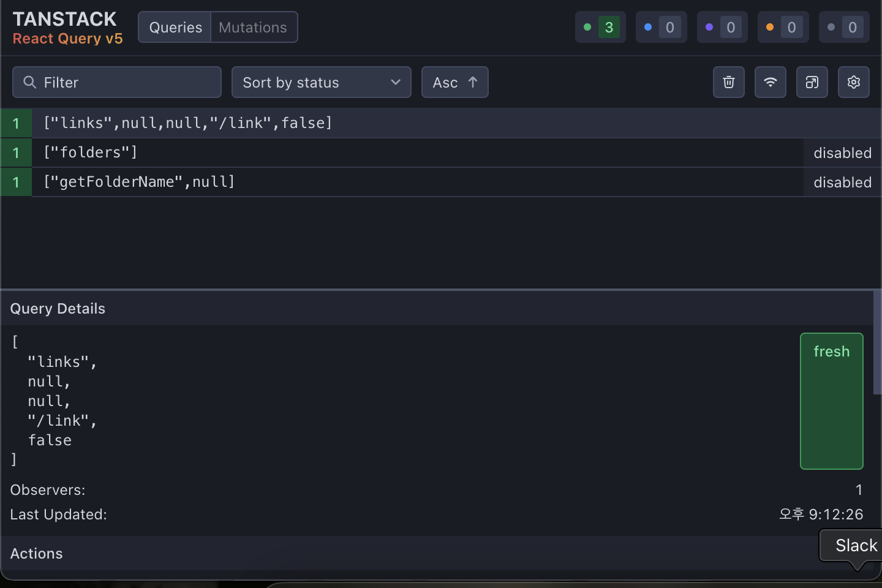
Task: Toggle offline mode with the wifi icon
Action: coord(771,82)
